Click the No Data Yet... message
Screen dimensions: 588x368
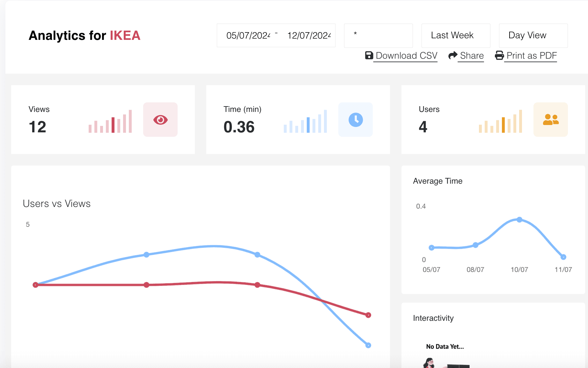click(445, 346)
